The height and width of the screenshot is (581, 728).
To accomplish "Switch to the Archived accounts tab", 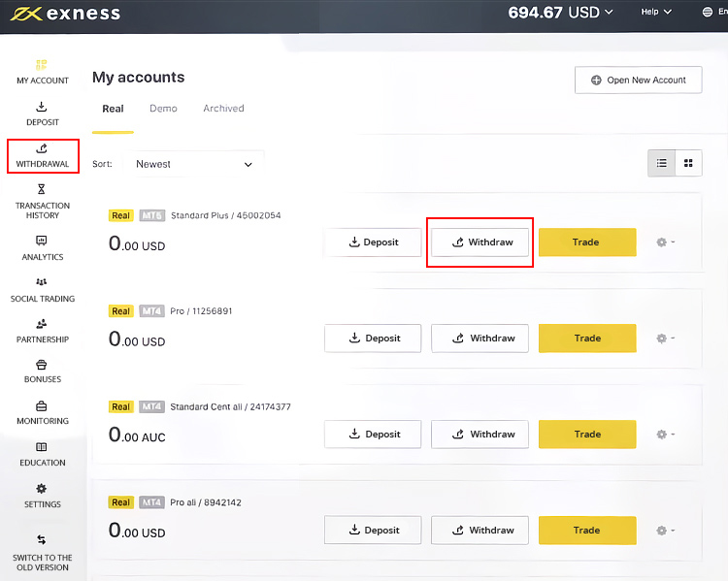I will 224,109.
